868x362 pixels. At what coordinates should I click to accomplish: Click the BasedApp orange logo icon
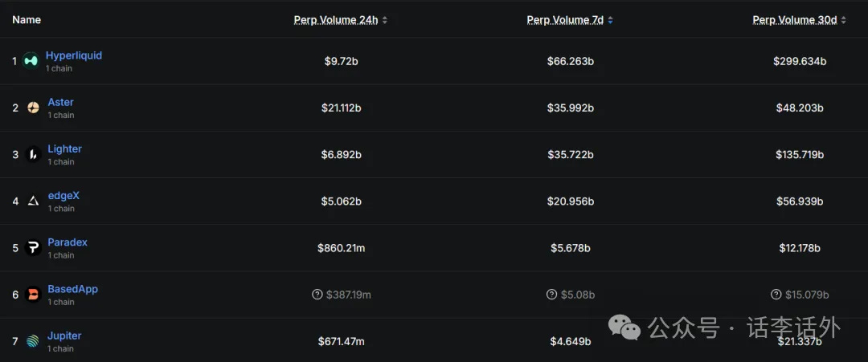coord(33,295)
